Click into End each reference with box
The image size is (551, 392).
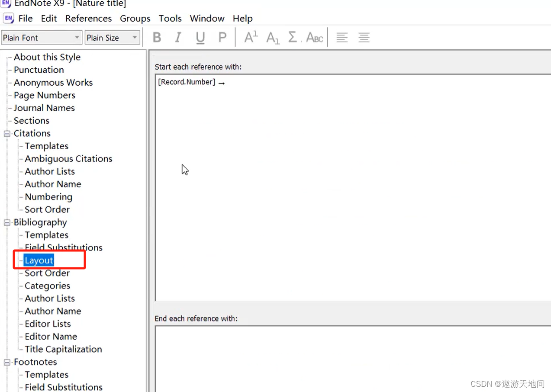click(x=353, y=359)
